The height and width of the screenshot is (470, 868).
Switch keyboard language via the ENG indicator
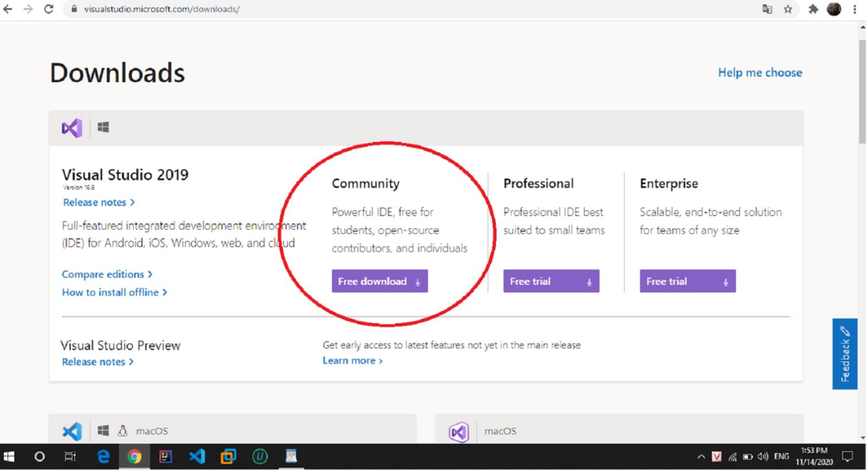[x=781, y=456]
